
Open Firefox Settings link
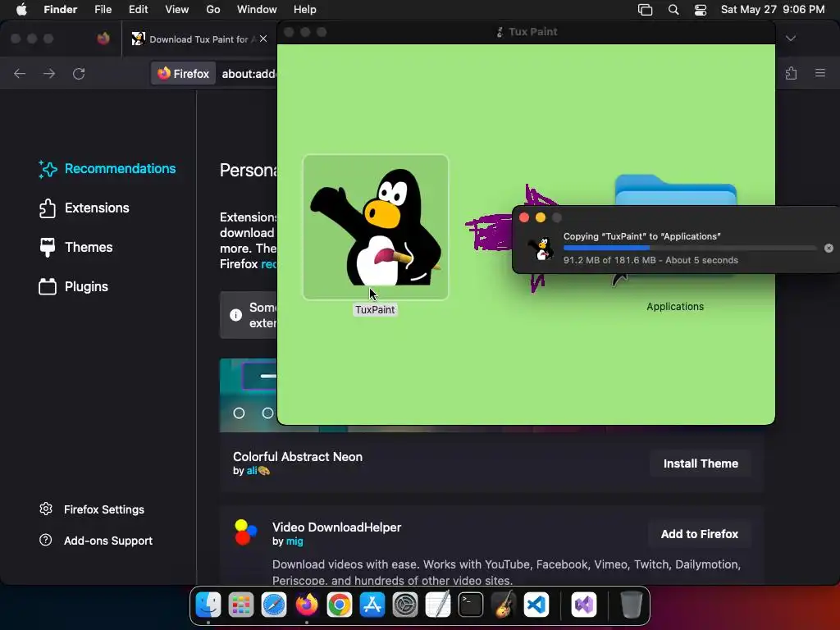92,509
